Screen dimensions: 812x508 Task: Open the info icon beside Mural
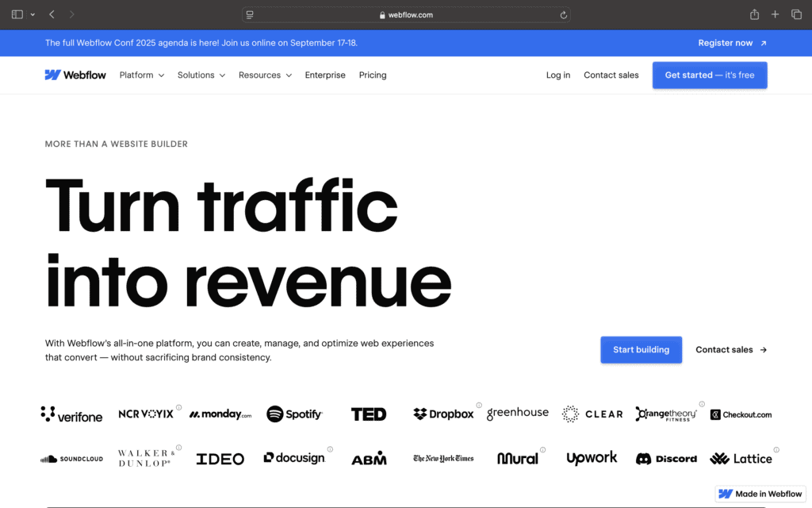click(542, 450)
